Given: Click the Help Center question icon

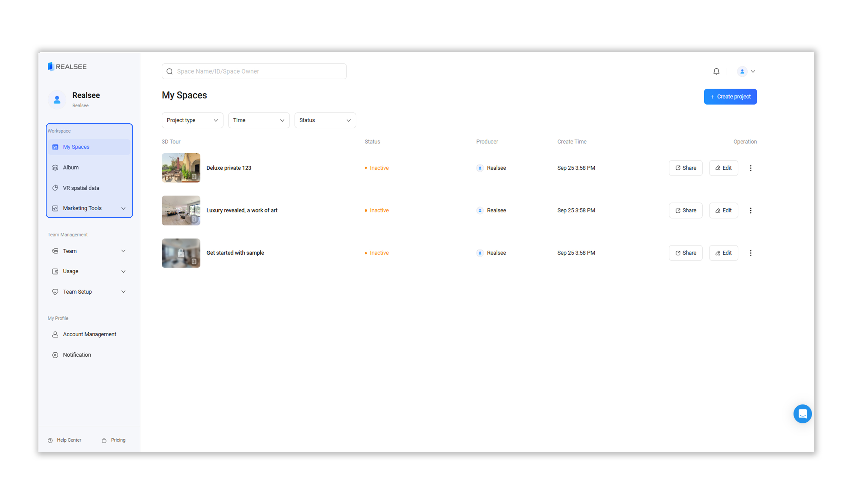Looking at the screenshot, I should [x=50, y=440].
